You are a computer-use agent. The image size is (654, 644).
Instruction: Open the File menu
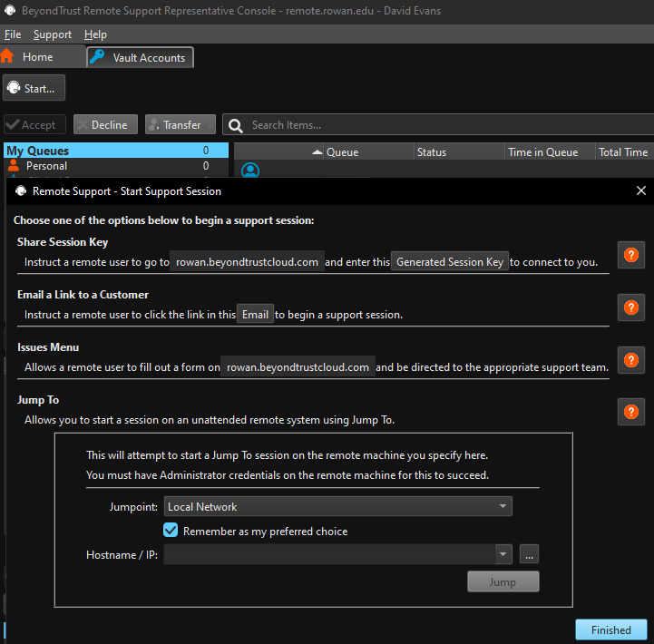[13, 34]
